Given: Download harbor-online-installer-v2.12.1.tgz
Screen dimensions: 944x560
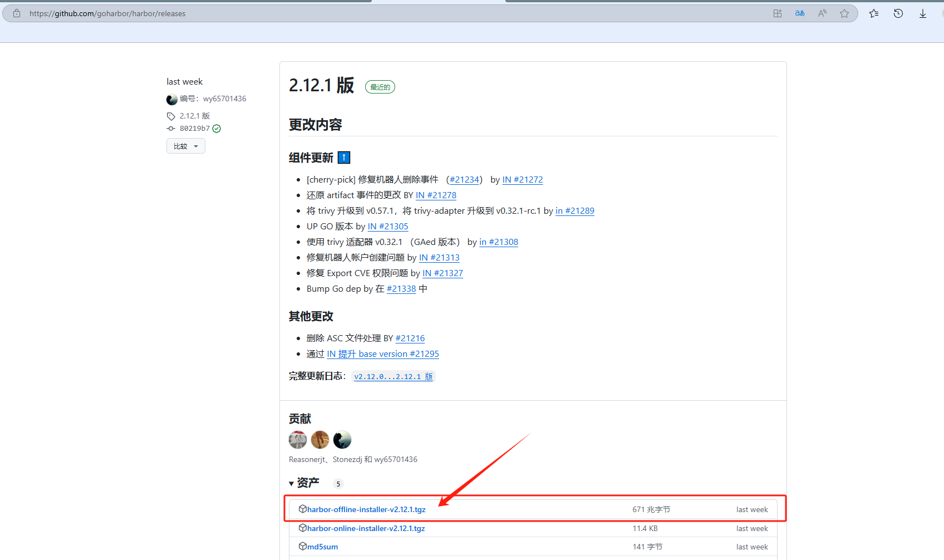Looking at the screenshot, I should (366, 528).
